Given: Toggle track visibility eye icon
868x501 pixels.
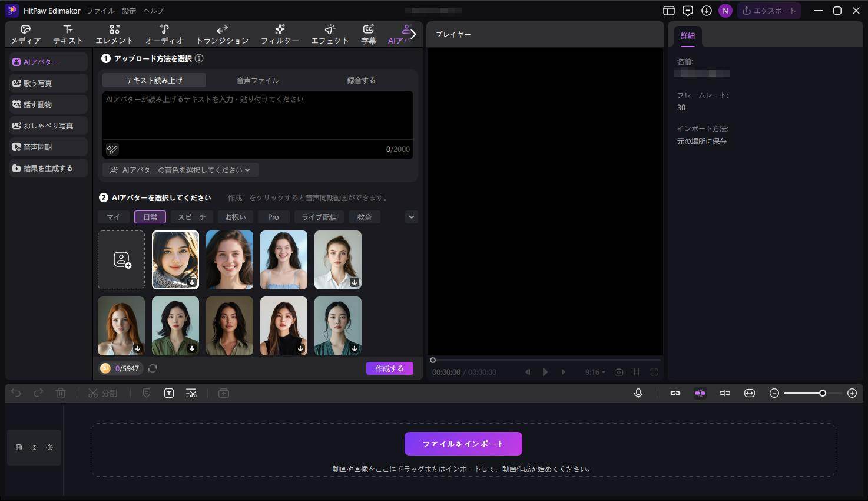Looking at the screenshot, I should coord(34,447).
